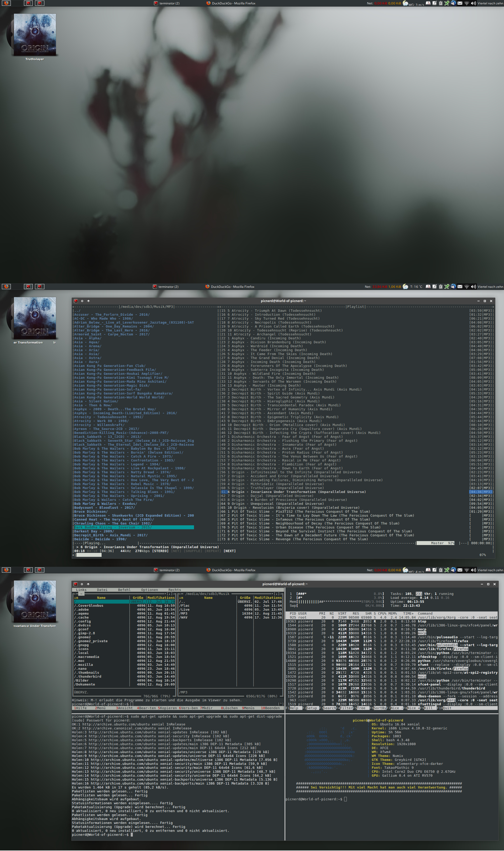Open Rechts menu in Midnight Commander
Image resolution: width=504 pixels, height=851 pixels.
pyautogui.click(x=175, y=590)
